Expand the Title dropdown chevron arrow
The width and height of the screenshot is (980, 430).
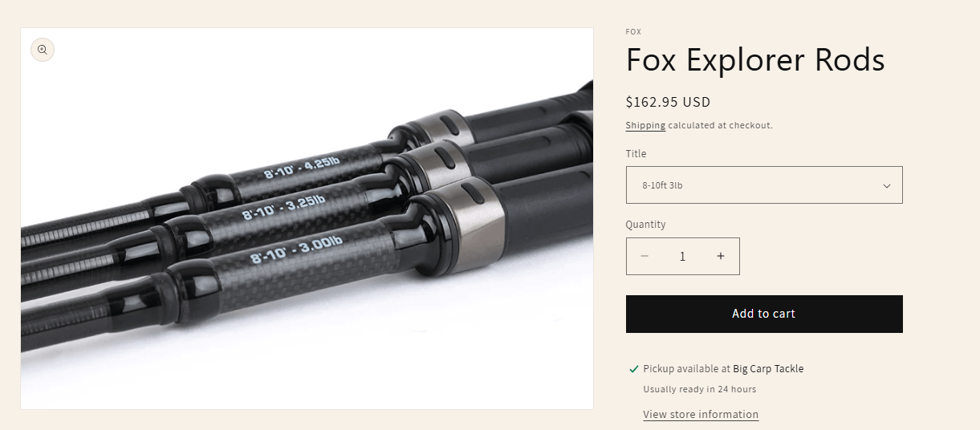pyautogui.click(x=887, y=185)
